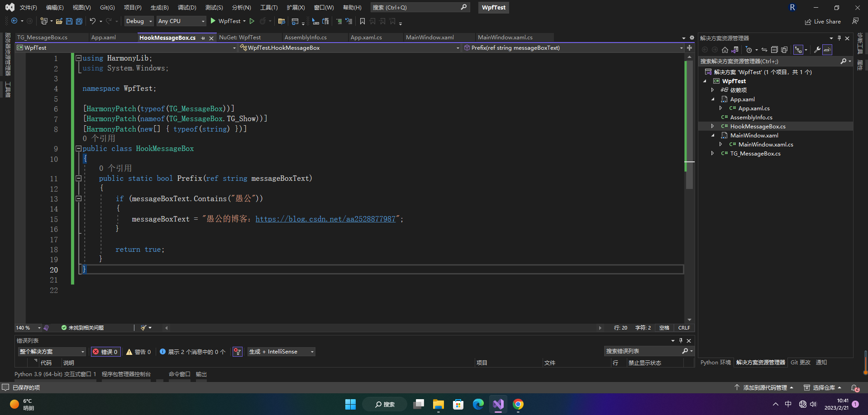Navigate backward with the back arrow in toolbar
The width and height of the screenshot is (868, 415).
14,21
